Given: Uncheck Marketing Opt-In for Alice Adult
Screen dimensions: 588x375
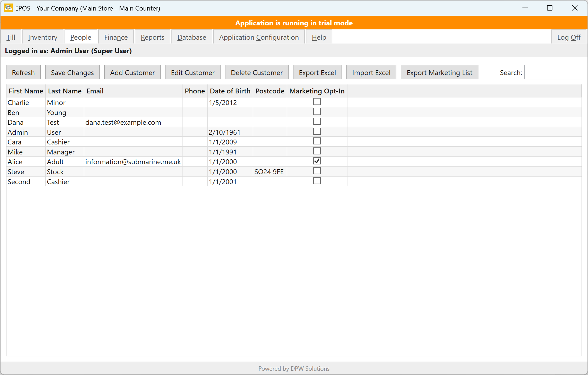Looking at the screenshot, I should pyautogui.click(x=317, y=161).
